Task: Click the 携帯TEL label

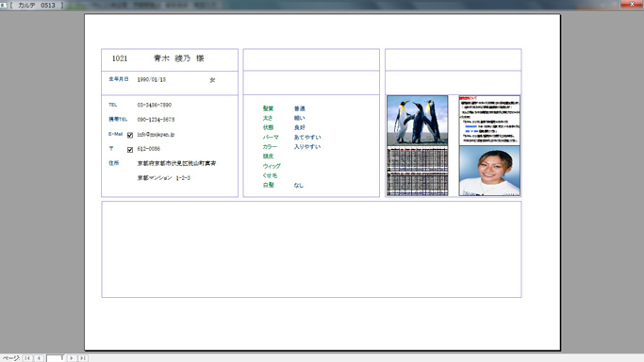Action: (118, 120)
